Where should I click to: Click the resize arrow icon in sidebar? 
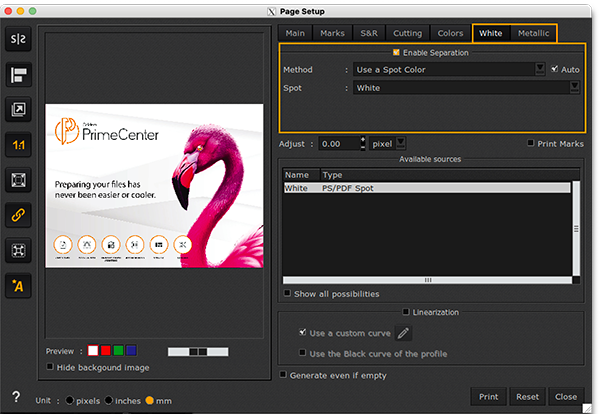click(19, 109)
